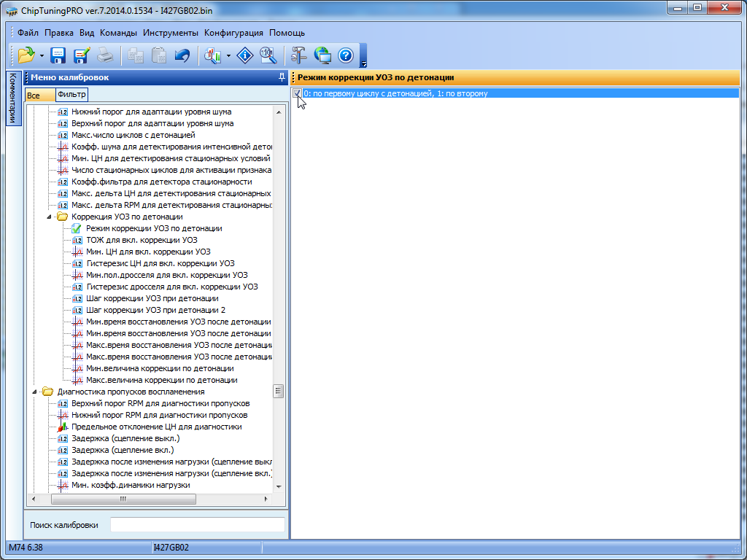Click the blue question mark help icon
747x560 pixels.
pyautogui.click(x=346, y=55)
